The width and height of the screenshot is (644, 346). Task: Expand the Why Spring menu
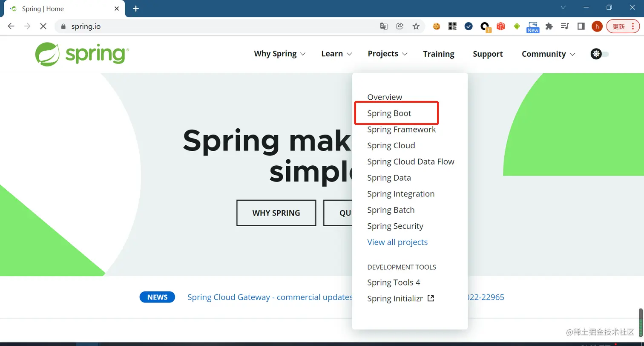pyautogui.click(x=280, y=54)
